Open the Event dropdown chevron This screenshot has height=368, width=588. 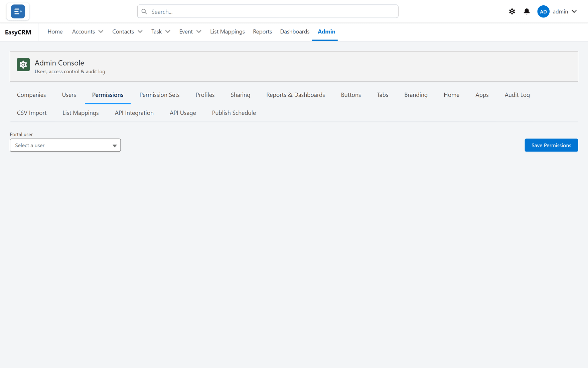[x=199, y=31]
